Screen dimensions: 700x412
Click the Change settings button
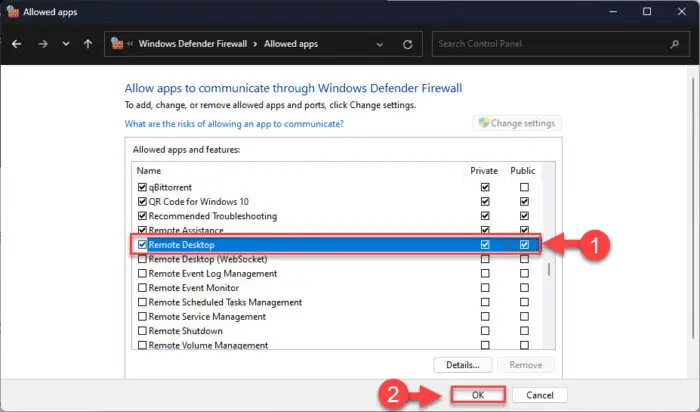coord(517,123)
